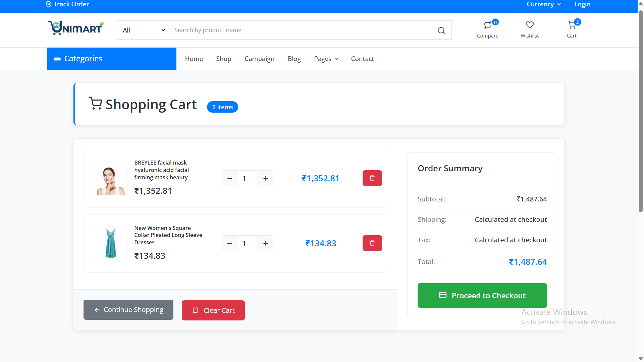Open the All search category selector
644x362 pixels.
(142, 30)
